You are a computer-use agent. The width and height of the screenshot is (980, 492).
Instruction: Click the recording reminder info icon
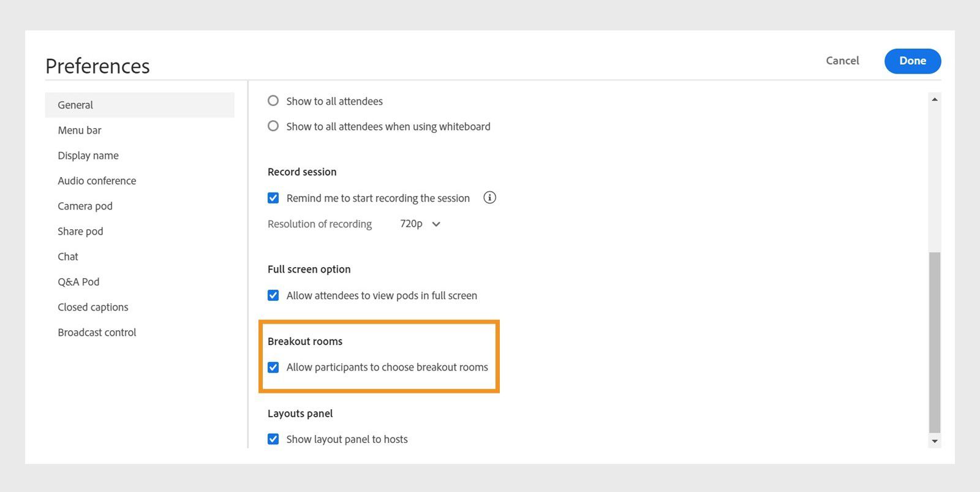(489, 197)
